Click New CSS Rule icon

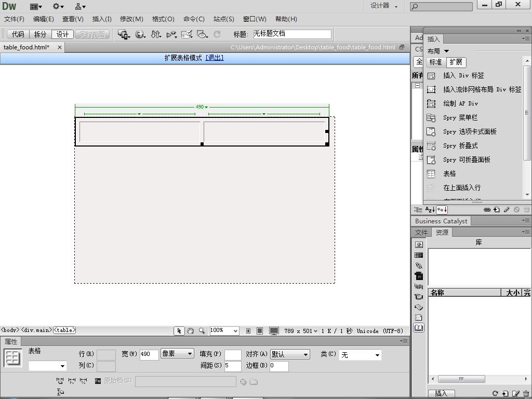click(497, 210)
